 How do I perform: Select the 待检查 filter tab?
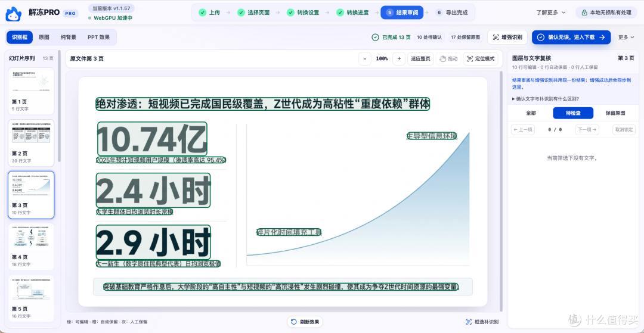pyautogui.click(x=573, y=113)
